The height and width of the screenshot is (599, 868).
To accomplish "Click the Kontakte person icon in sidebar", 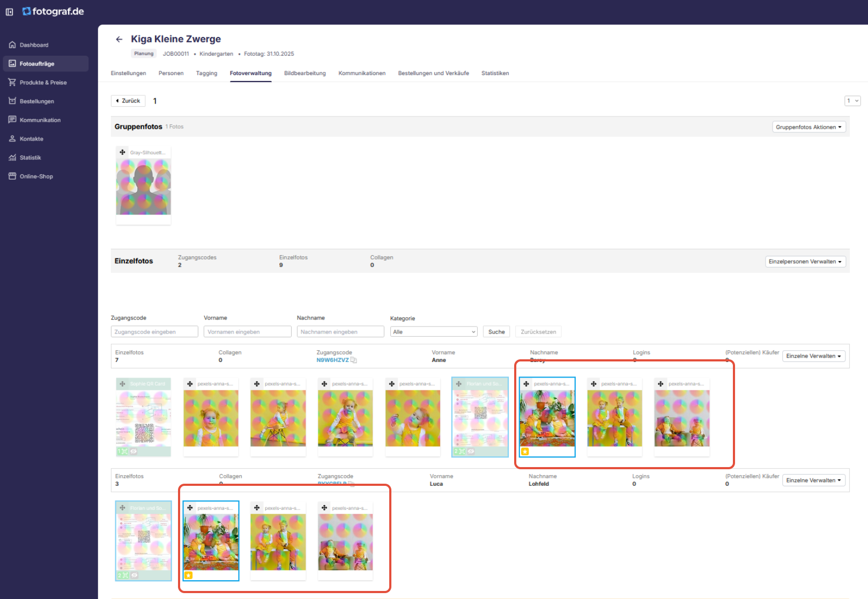I will 12,139.
